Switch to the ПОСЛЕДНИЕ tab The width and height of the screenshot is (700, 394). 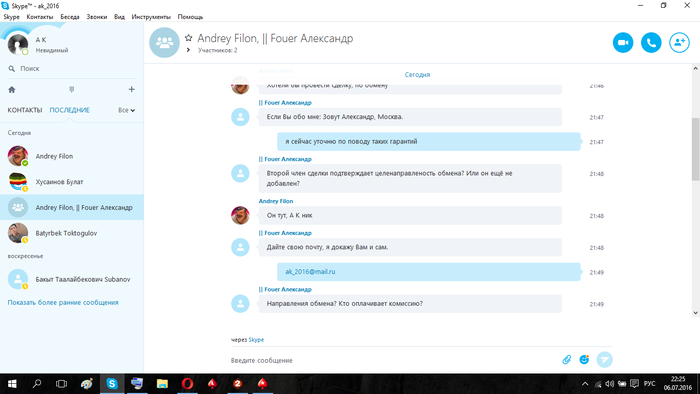coord(70,110)
